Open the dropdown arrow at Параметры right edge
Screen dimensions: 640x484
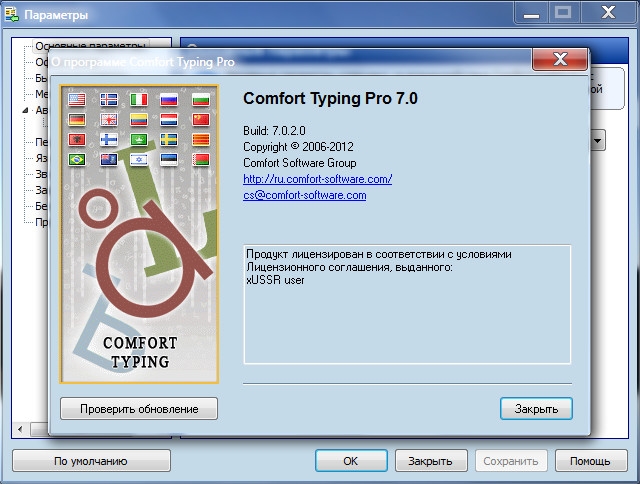tap(598, 140)
